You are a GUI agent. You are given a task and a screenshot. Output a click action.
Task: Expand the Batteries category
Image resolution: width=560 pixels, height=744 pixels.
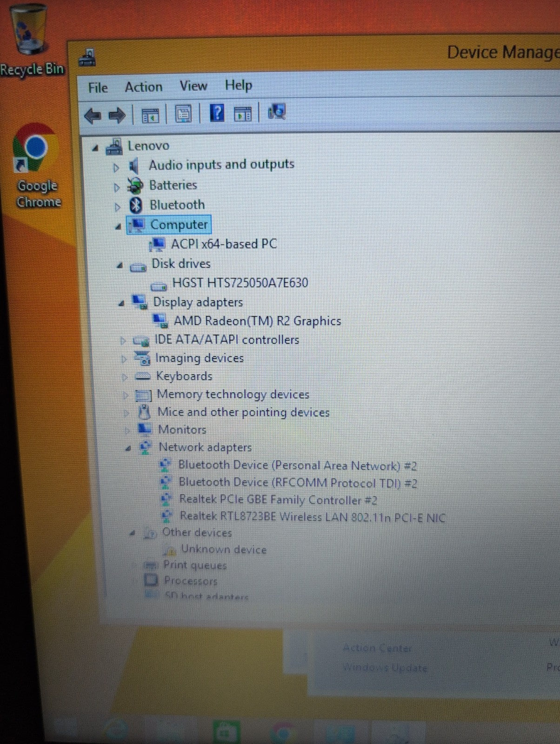[x=117, y=187]
